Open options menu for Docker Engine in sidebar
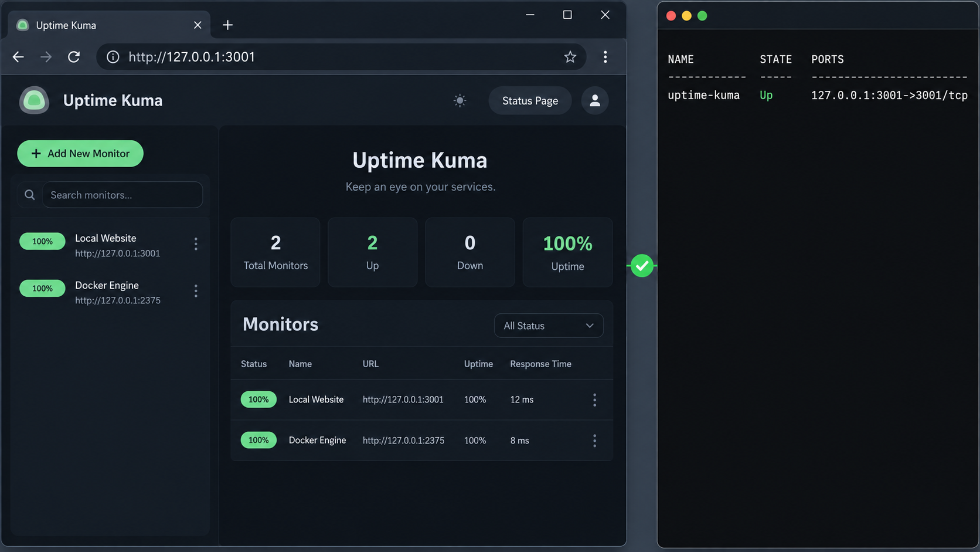Image resolution: width=980 pixels, height=552 pixels. (x=196, y=291)
